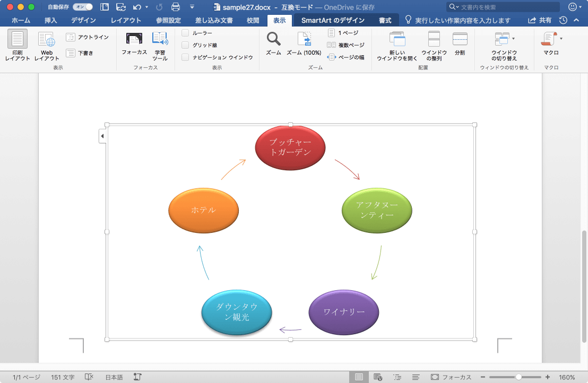Enable the Ruler checkbox
Viewport: 588px width, 383px height.
pyautogui.click(x=185, y=33)
